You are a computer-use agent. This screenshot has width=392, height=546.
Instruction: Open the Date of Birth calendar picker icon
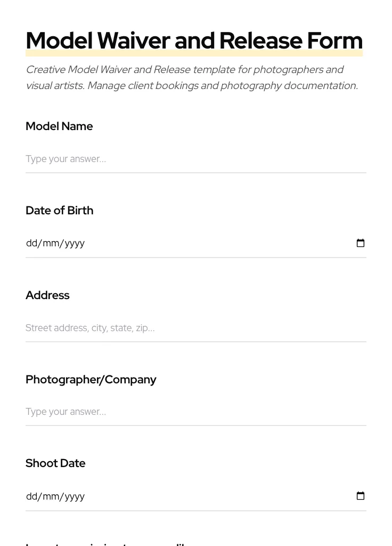(x=361, y=243)
